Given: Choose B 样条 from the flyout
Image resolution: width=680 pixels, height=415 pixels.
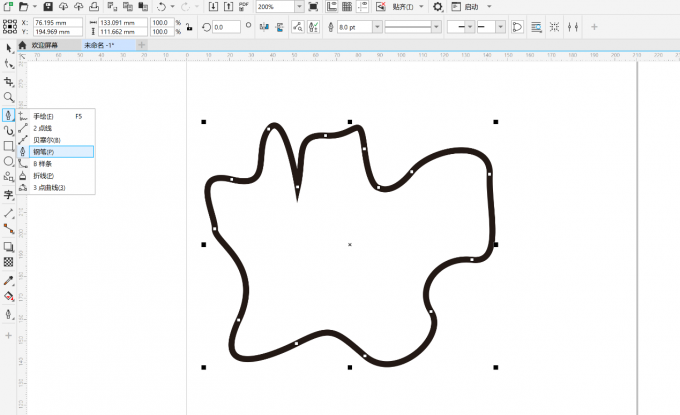Looking at the screenshot, I should 56,163.
